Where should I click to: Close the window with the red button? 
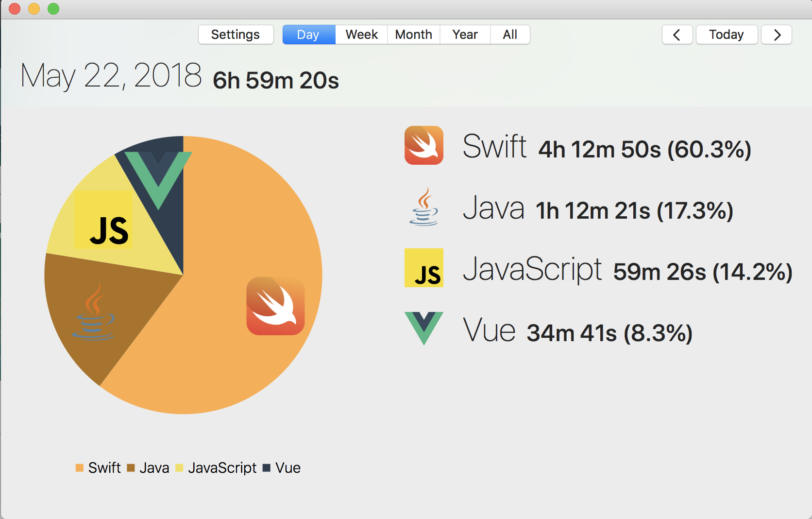point(15,9)
